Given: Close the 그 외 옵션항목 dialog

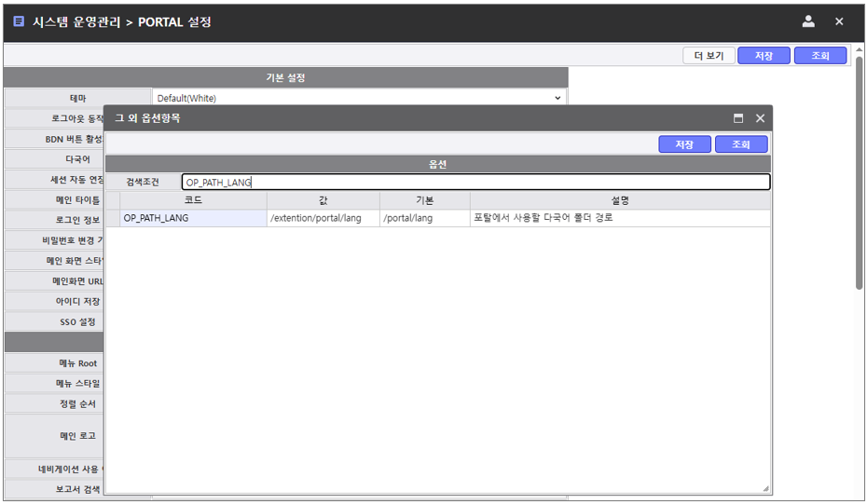Looking at the screenshot, I should click(760, 118).
